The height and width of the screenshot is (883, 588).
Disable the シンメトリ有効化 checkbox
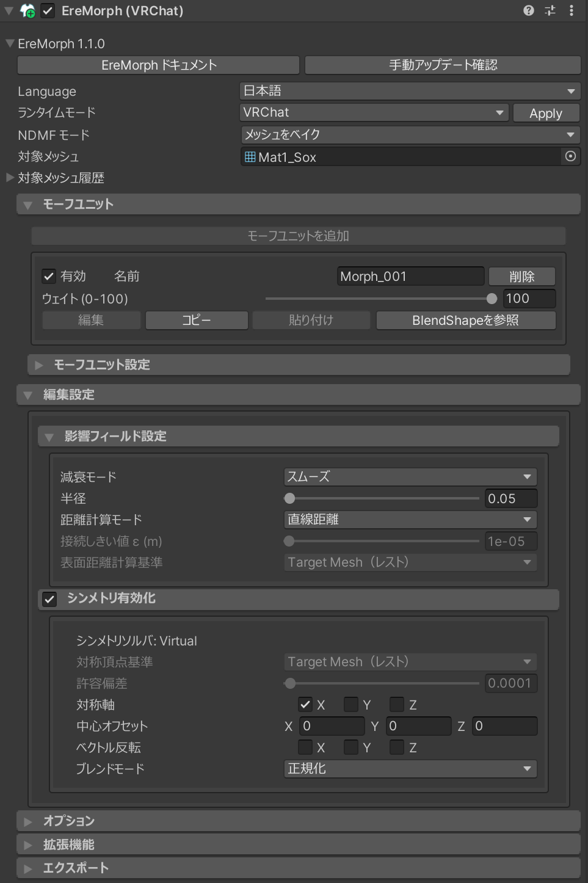click(49, 599)
